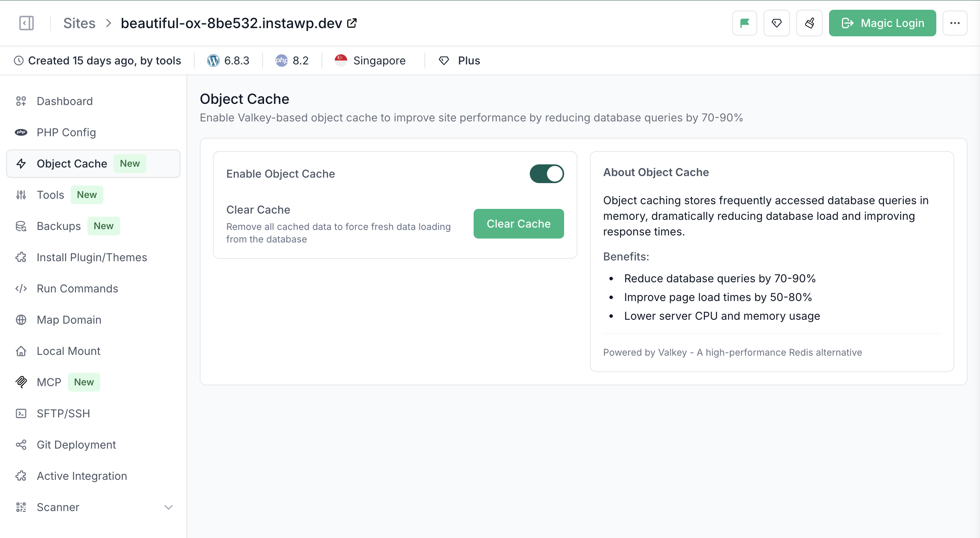Open Git Deployment sidebar item
The height and width of the screenshot is (538, 980).
pyautogui.click(x=76, y=445)
